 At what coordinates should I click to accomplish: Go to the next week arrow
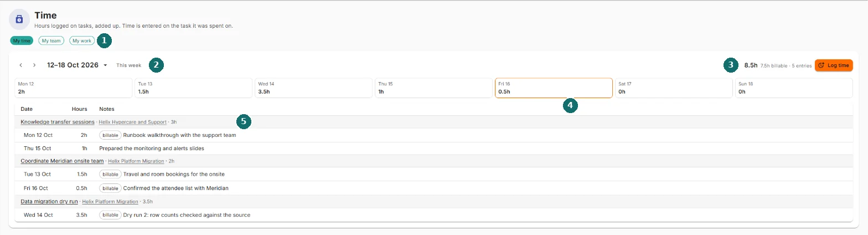point(34,65)
